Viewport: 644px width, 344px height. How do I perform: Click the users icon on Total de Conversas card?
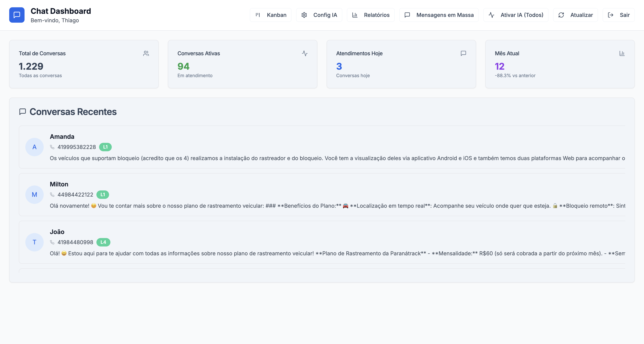pyautogui.click(x=146, y=53)
